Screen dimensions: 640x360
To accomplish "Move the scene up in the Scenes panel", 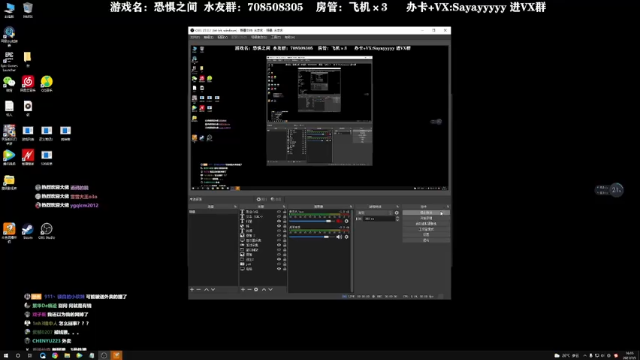I will 206,289.
